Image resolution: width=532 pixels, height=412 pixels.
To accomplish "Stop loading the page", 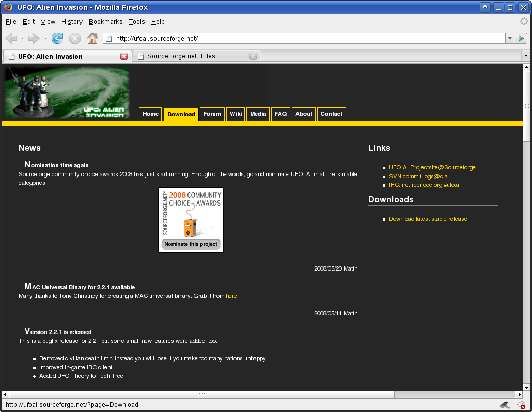I will point(75,38).
